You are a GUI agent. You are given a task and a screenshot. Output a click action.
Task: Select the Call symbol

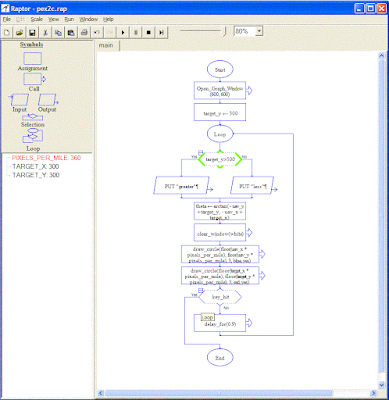point(34,79)
